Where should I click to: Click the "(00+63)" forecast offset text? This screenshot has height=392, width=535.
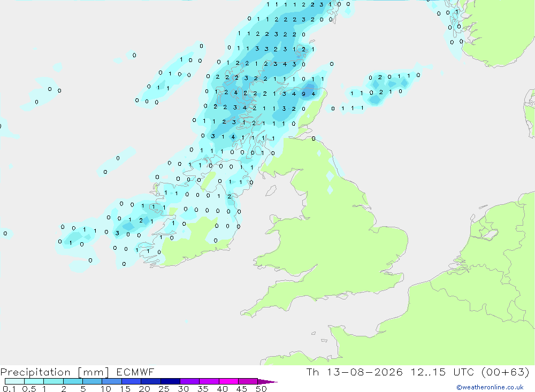pos(506,372)
